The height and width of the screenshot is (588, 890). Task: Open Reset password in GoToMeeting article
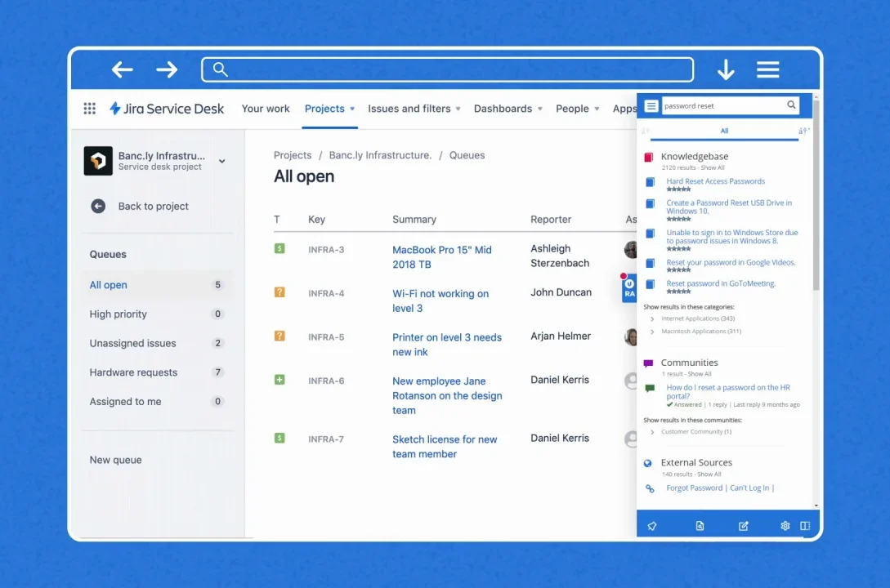720,283
